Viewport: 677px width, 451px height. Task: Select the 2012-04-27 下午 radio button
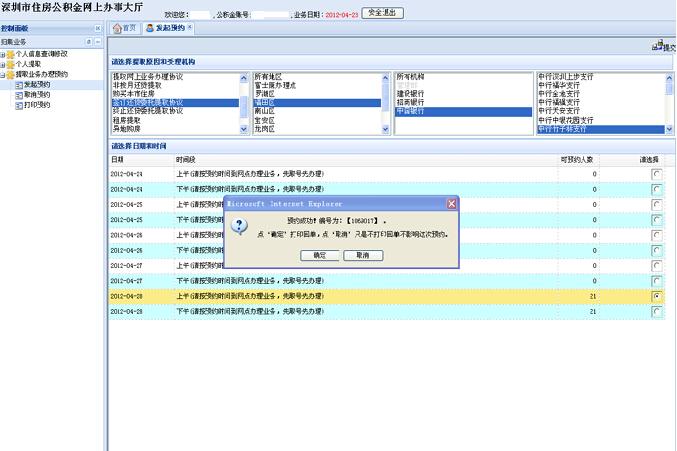656,281
